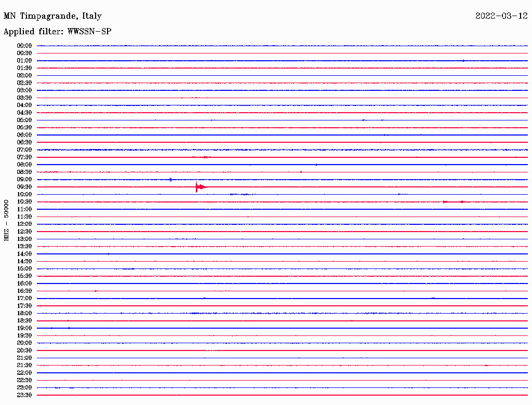Select the 17:00 time label

(24, 299)
